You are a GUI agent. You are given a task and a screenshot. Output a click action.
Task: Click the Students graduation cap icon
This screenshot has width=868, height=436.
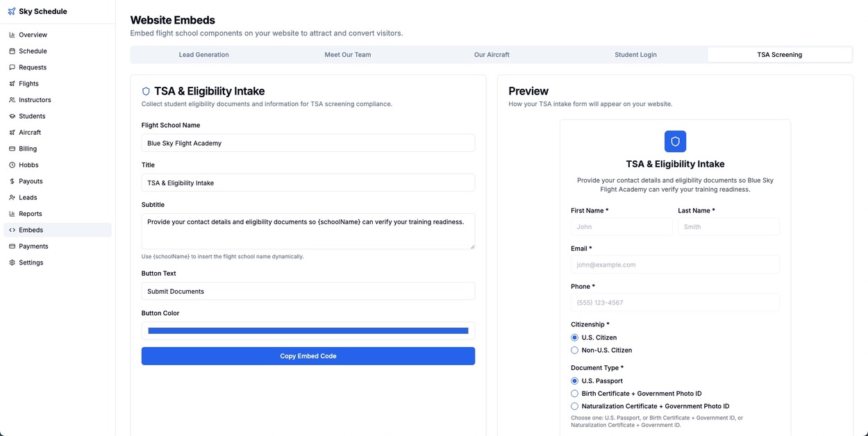[12, 116]
